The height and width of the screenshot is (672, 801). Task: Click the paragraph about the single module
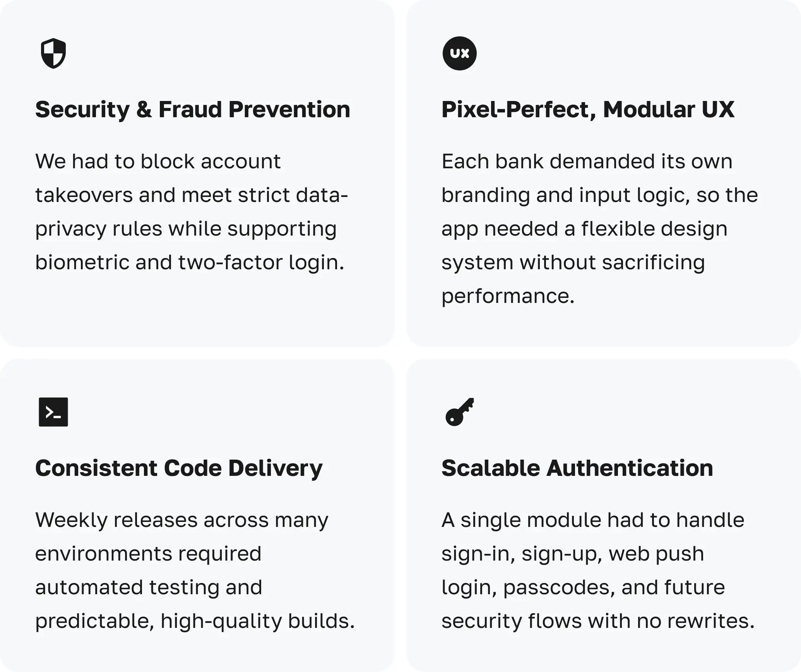(598, 571)
